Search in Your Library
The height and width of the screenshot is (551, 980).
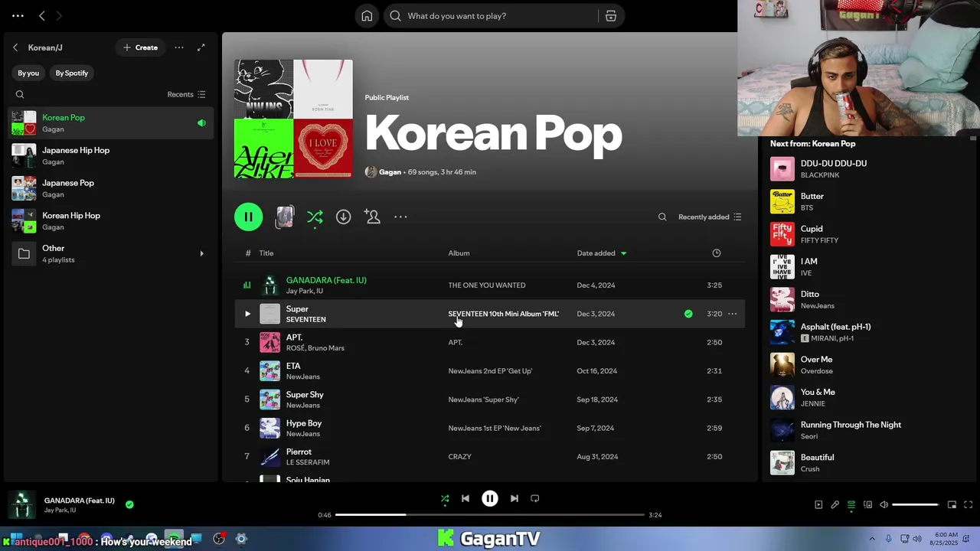point(20,95)
